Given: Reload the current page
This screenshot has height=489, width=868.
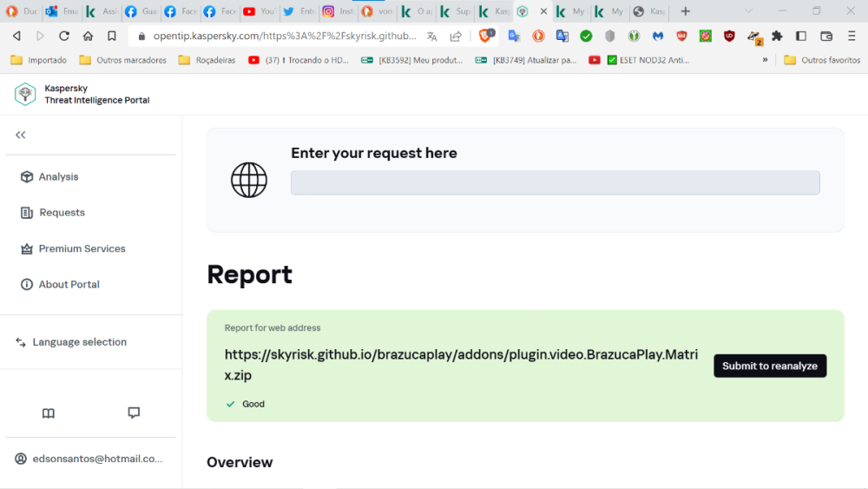Looking at the screenshot, I should (63, 36).
